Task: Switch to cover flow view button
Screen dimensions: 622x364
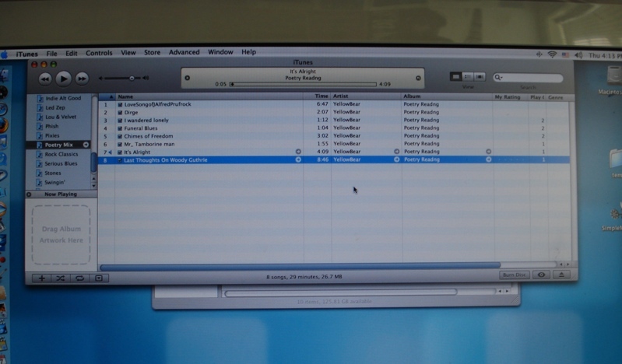Action: [480, 76]
